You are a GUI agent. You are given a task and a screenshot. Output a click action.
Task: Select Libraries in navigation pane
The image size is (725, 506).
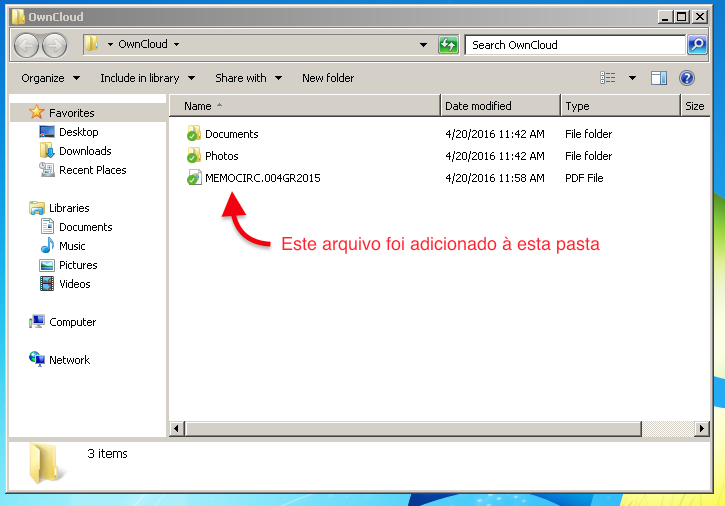69,208
